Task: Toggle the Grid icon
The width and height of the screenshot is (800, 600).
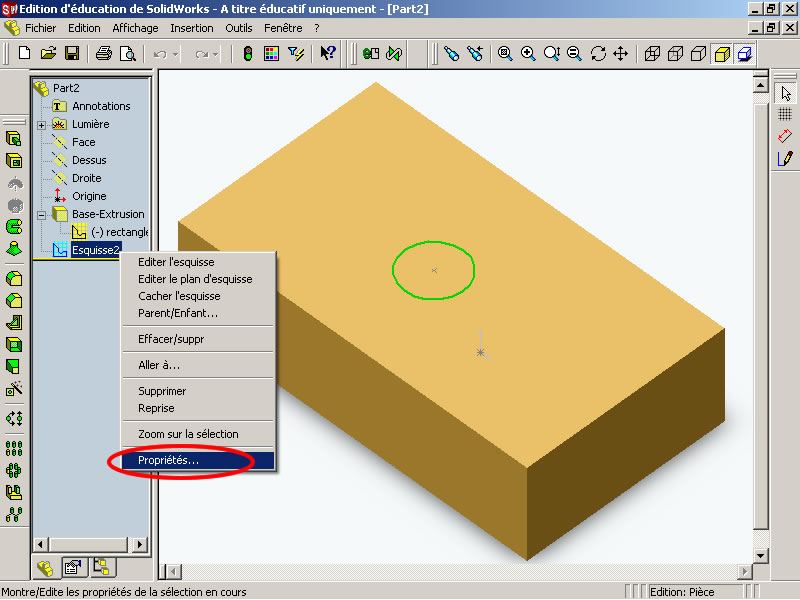Action: coord(785,114)
